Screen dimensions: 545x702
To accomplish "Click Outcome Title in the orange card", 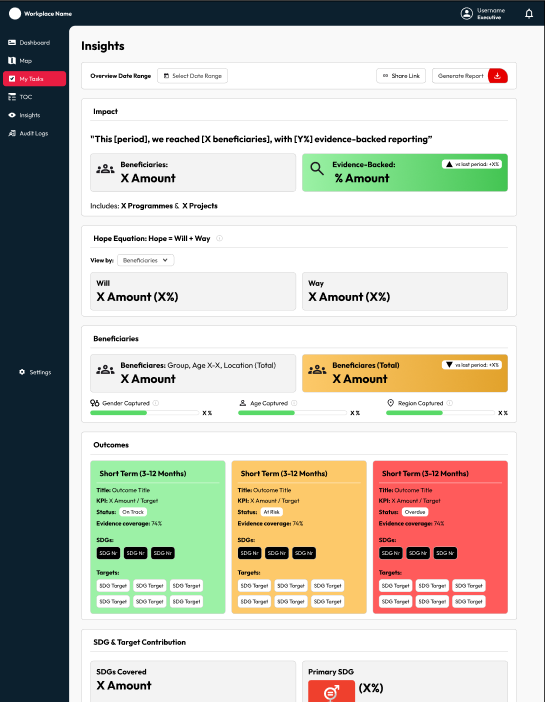I will pyautogui.click(x=272, y=490).
